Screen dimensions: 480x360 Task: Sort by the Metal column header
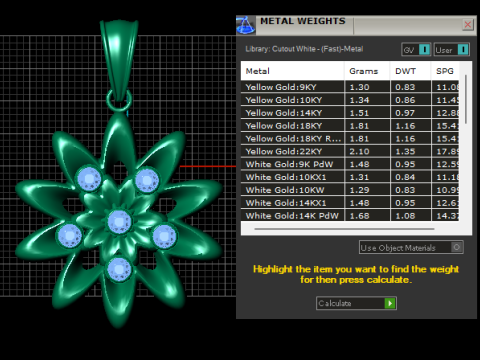[292, 71]
